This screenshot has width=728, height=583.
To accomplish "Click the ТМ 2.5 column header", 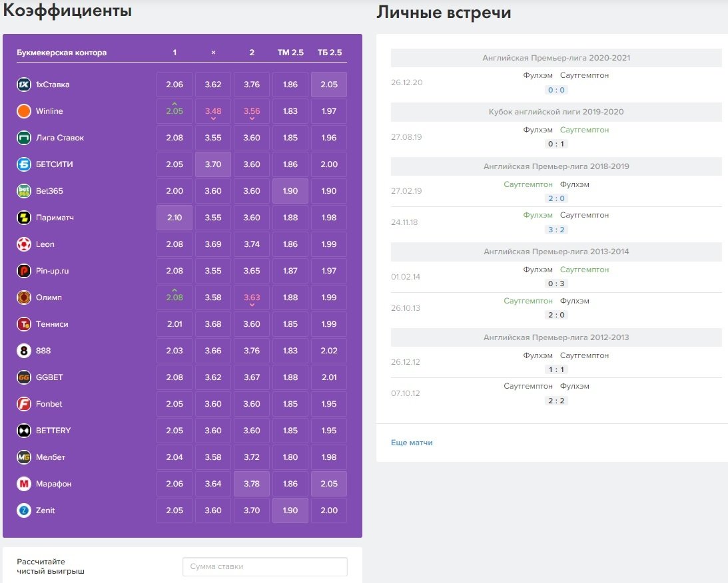I will 290,53.
